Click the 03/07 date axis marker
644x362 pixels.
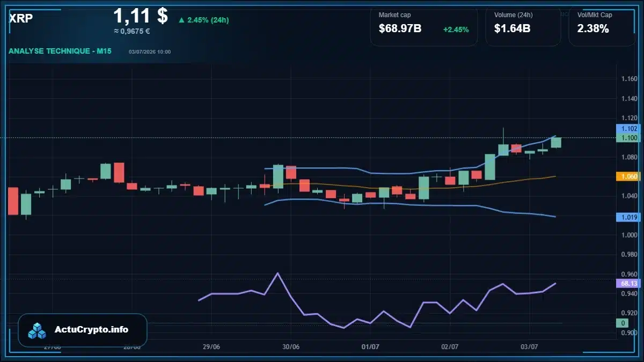pos(530,347)
